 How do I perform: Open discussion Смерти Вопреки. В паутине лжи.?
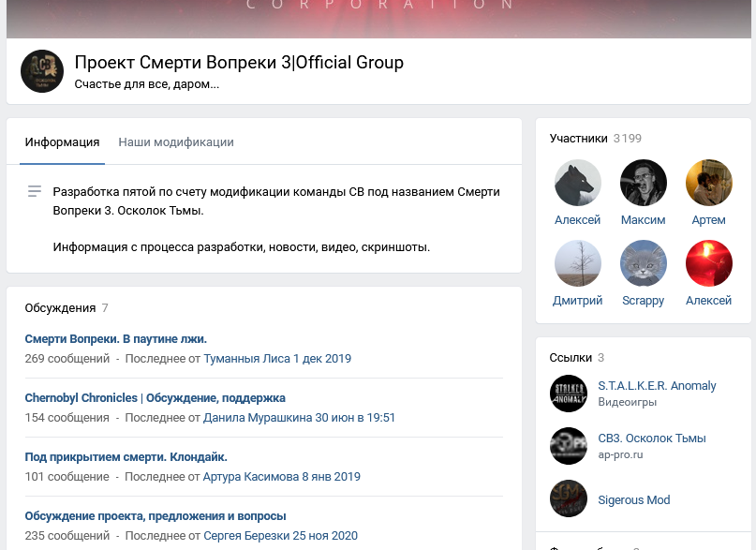tap(116, 339)
